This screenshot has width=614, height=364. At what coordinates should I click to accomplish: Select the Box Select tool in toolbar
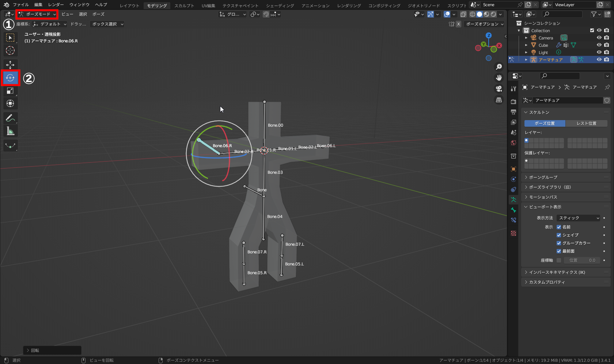(10, 38)
